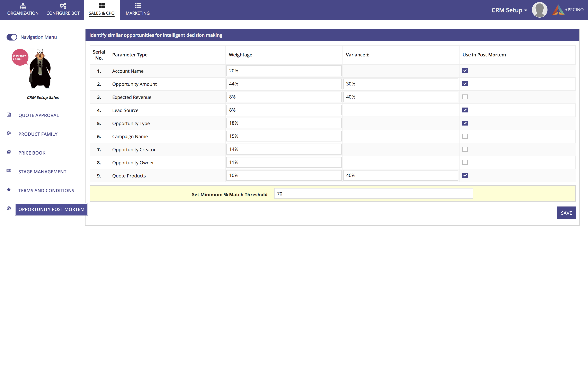
Task: Enable post mortem for Expected Revenue
Action: click(x=465, y=97)
